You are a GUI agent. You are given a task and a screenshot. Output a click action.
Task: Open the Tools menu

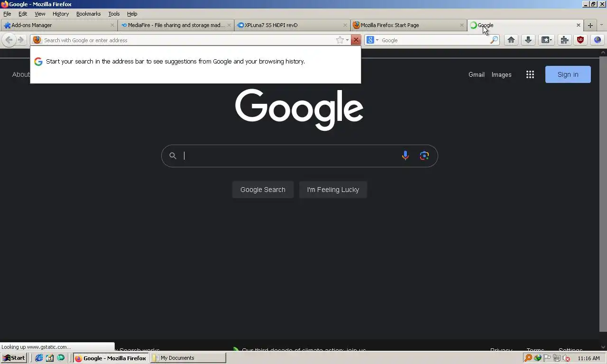point(114,14)
